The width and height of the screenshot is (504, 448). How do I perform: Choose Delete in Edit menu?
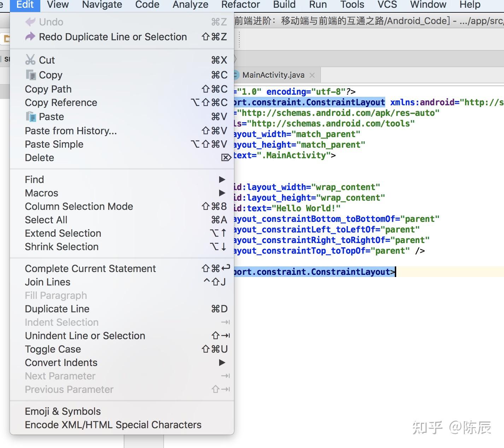coord(122,158)
